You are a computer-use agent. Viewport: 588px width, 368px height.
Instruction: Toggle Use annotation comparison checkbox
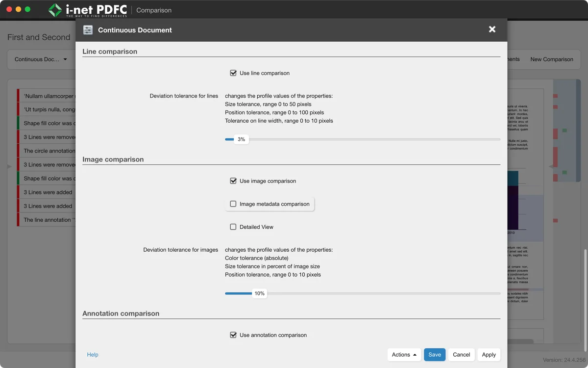click(x=233, y=335)
